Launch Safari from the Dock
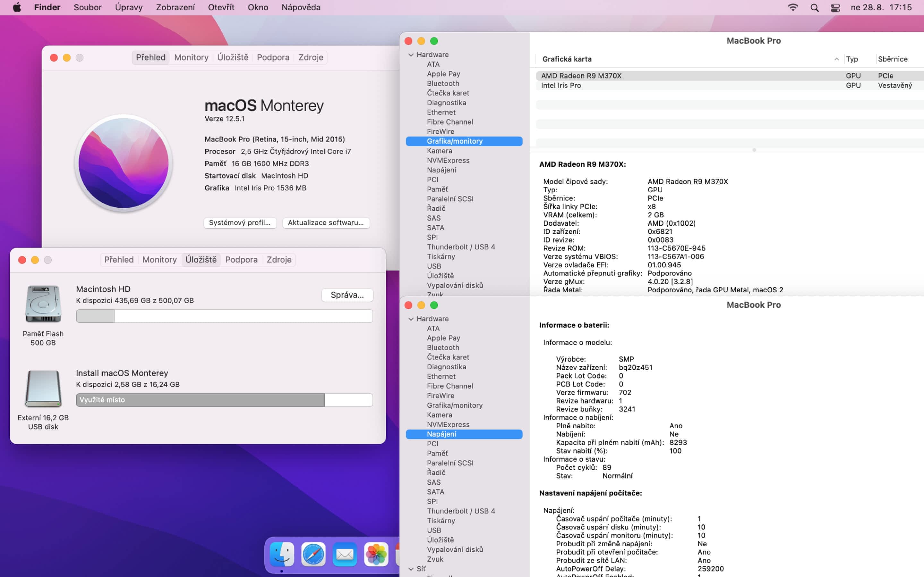The image size is (924, 577). pyautogui.click(x=313, y=554)
